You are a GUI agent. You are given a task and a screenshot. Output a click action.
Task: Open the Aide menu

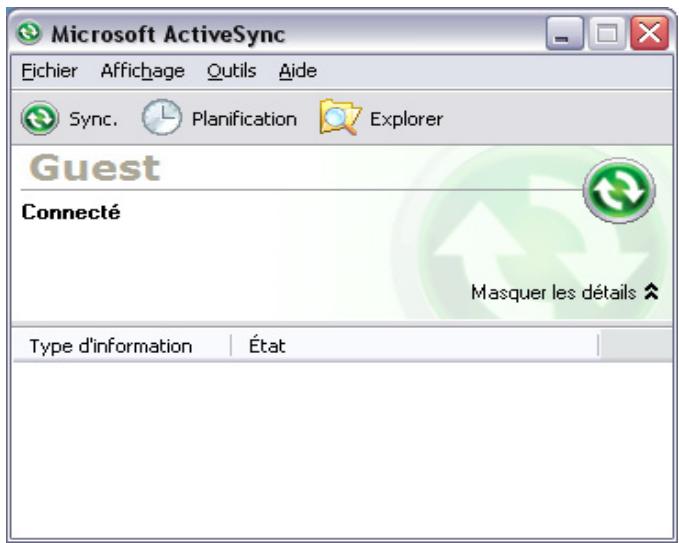tap(297, 71)
